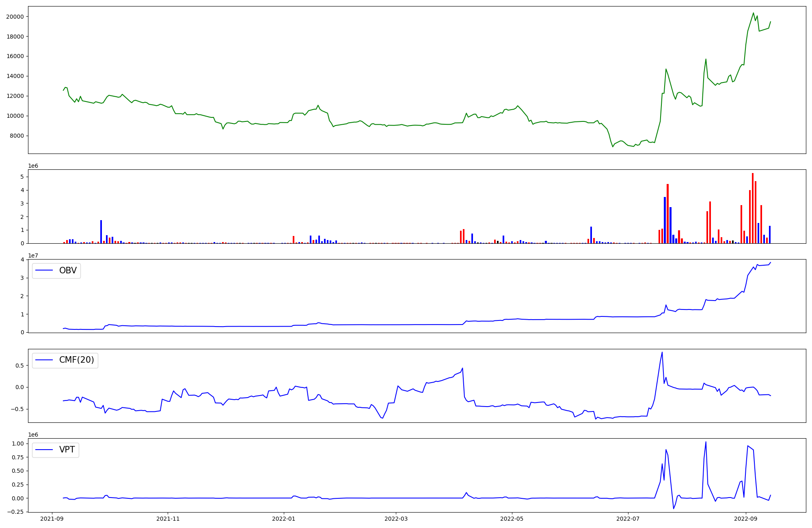
Task: Click the tall blue volume bar near 2021-10
Action: coord(101,232)
